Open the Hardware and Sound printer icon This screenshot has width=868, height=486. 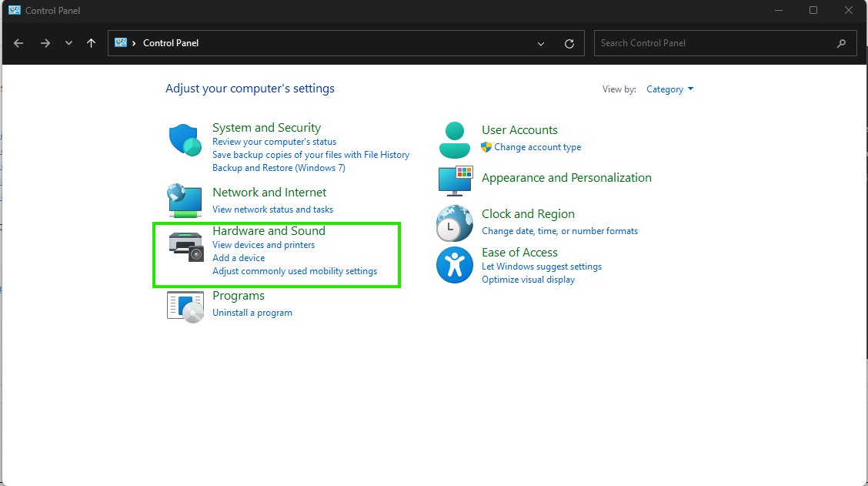186,247
